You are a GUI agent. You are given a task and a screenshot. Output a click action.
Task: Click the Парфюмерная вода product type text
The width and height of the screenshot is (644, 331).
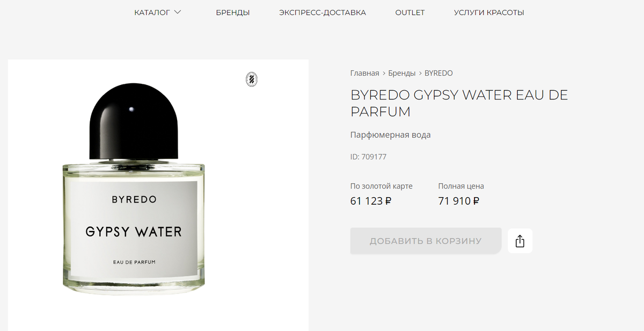coord(391,135)
